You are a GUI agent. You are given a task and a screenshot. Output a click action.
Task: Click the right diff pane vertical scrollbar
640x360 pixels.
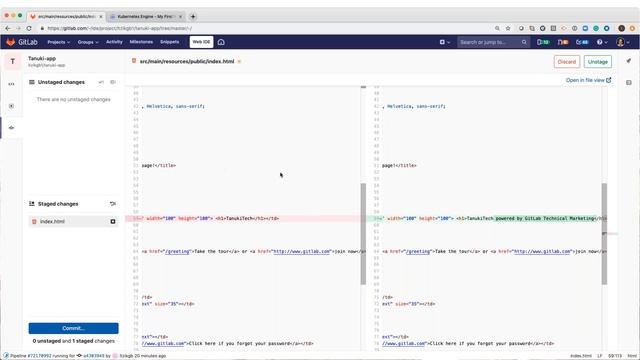[x=604, y=234]
